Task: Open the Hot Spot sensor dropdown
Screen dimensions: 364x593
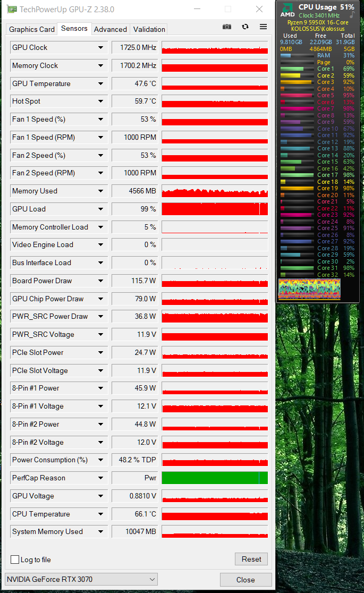Action: (100, 101)
